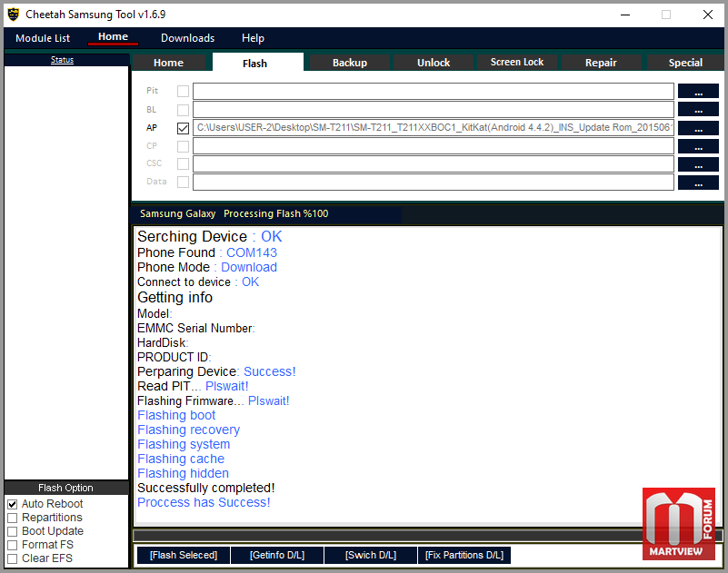The image size is (728, 573).
Task: Enable the Boot Update option
Action: 13,531
